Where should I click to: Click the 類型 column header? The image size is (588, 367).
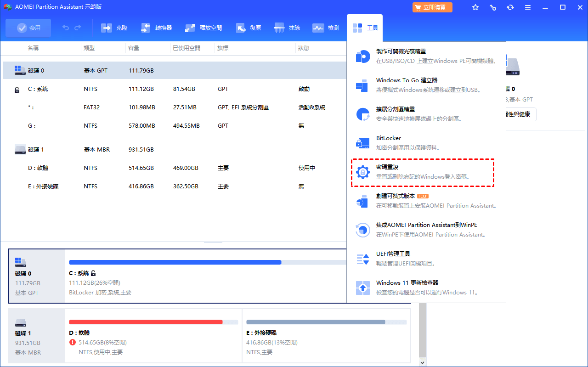(x=89, y=48)
